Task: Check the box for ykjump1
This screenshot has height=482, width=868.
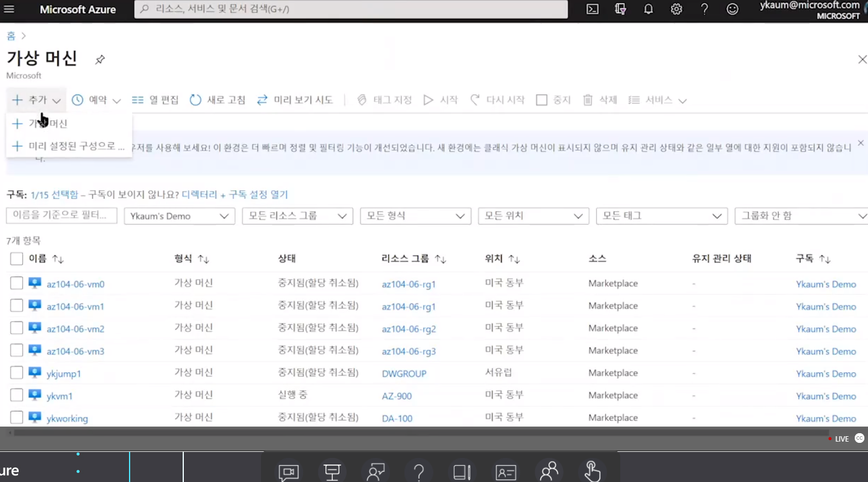Action: tap(17, 373)
